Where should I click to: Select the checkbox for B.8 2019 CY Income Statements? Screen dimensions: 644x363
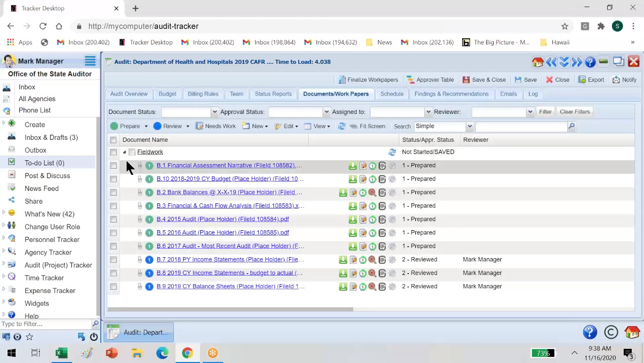pyautogui.click(x=113, y=273)
